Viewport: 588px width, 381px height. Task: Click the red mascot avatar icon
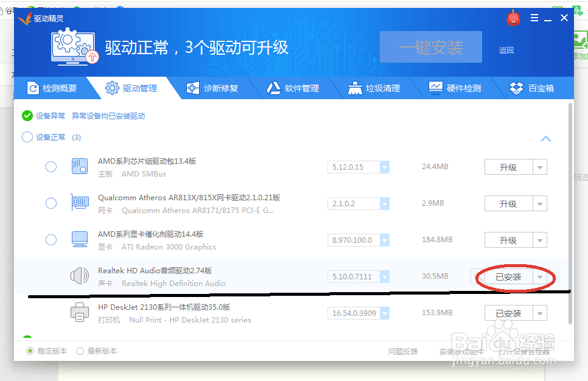[513, 18]
